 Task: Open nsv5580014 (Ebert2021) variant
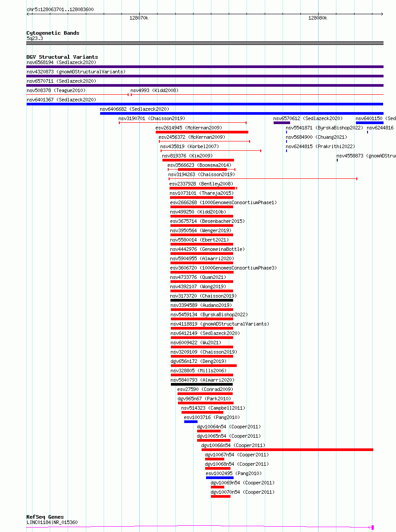coord(199,240)
